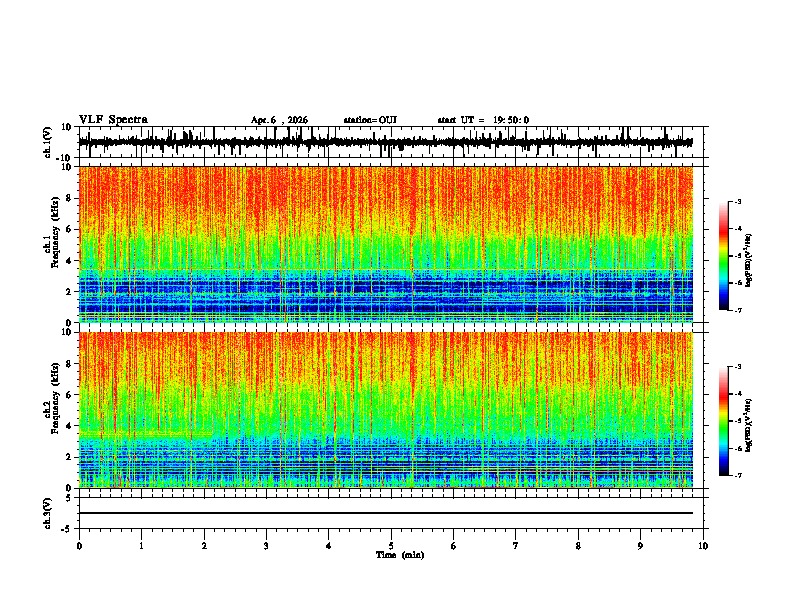Click the ch.2 spectrogram panel

386,410
